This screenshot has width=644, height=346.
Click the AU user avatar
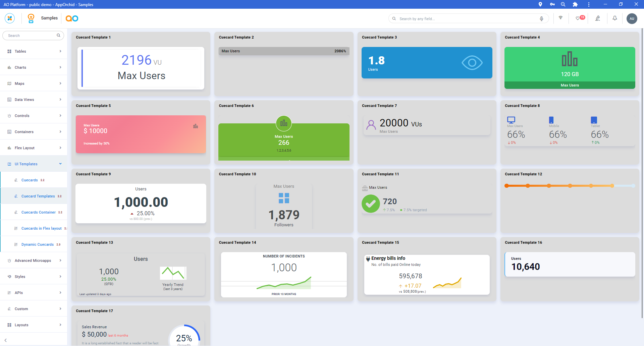pos(632,18)
